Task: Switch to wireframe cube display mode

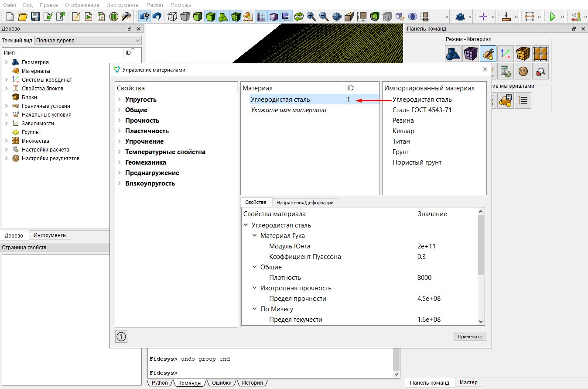Action: coord(173,17)
